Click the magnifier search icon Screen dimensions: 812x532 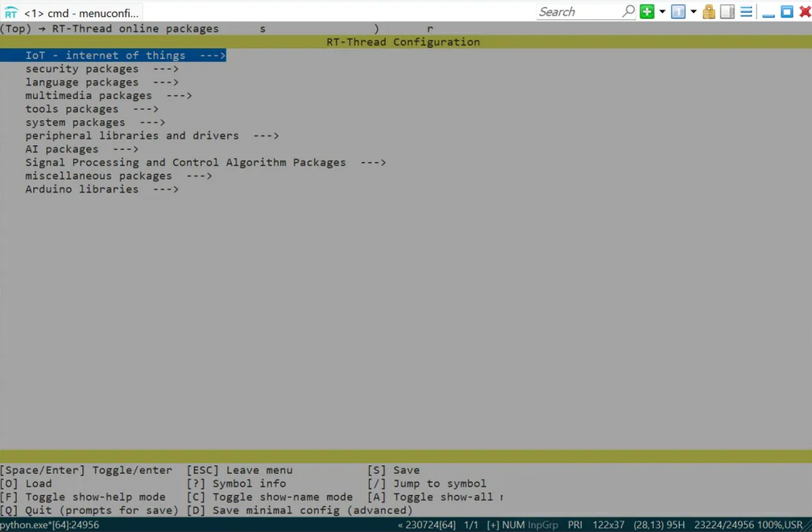[x=628, y=10]
